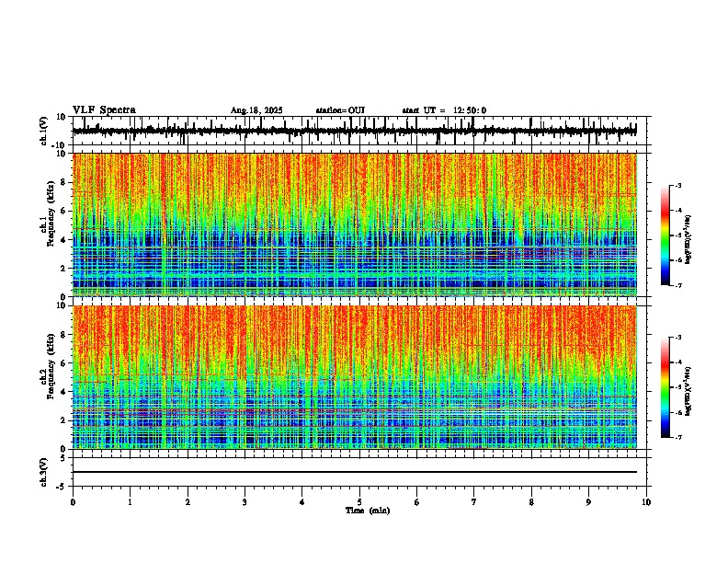The image size is (728, 563).
Task: Click the "VLF Spectra" title text
Action: [104, 109]
